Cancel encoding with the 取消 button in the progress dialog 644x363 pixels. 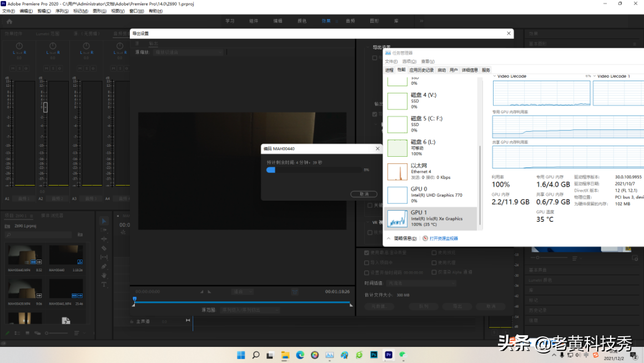[x=364, y=194]
